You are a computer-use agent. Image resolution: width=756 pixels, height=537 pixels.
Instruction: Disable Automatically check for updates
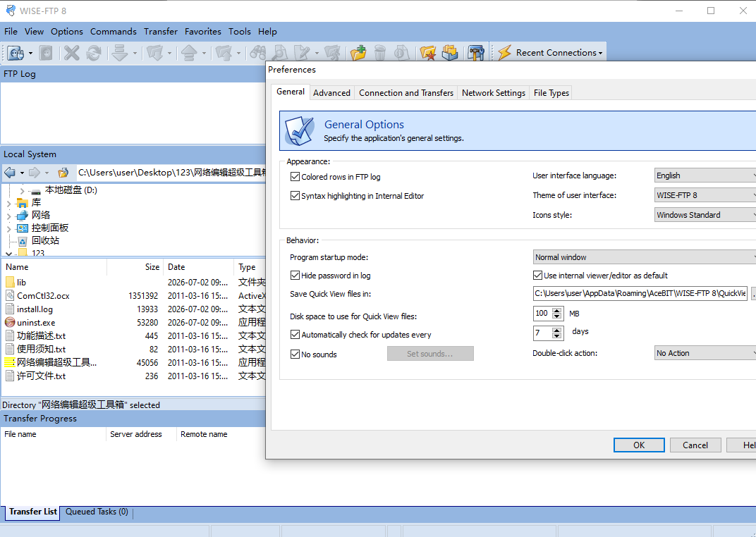pos(295,334)
